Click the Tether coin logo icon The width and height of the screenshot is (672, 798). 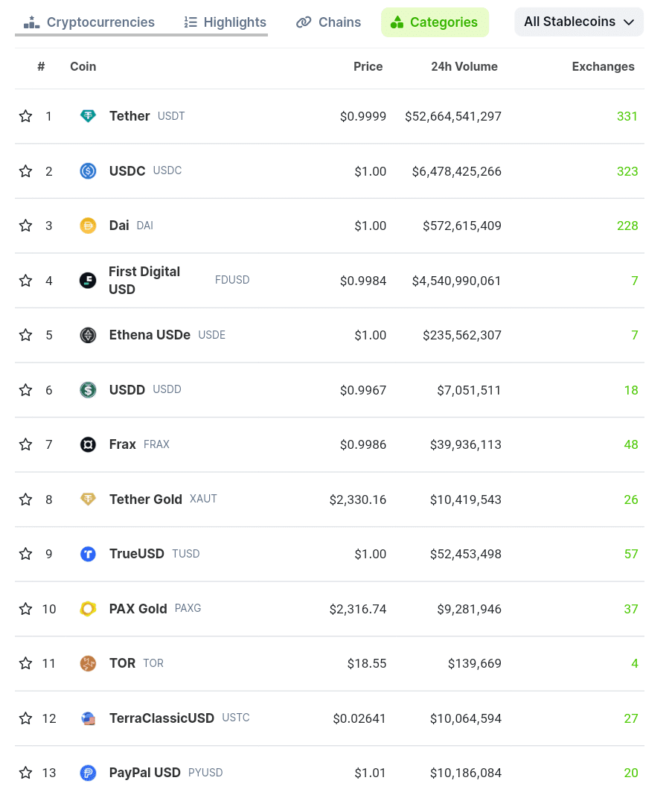[x=88, y=116]
